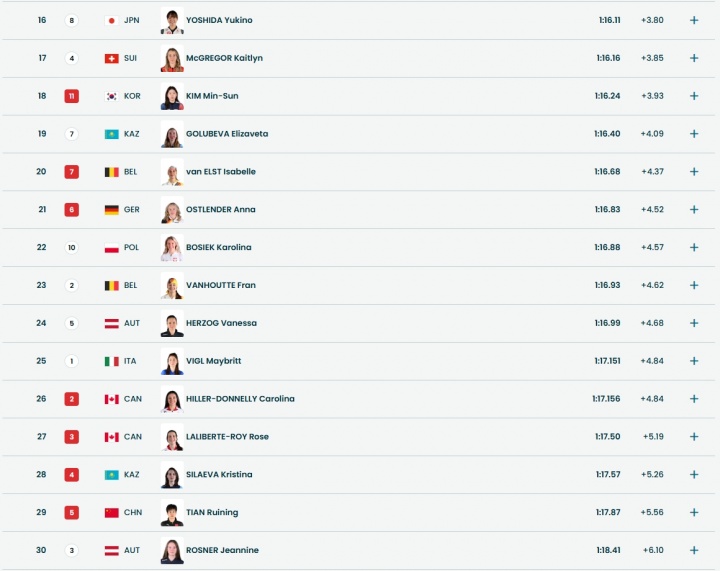Click Switzerland flag next to SUI
The height and width of the screenshot is (571, 720).
click(x=111, y=58)
